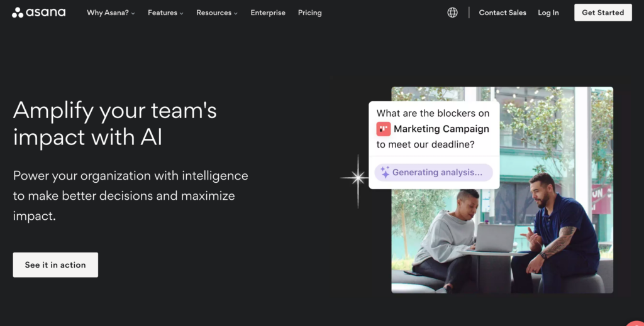Click the Amplify your team's impact heading
Screen dimensions: 644x326
(x=115, y=124)
